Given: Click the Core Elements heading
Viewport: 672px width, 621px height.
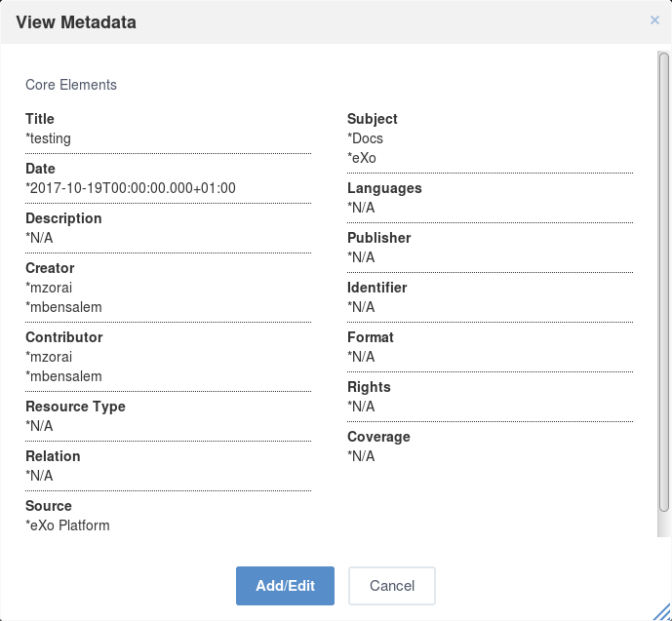Looking at the screenshot, I should pyautogui.click(x=71, y=85).
